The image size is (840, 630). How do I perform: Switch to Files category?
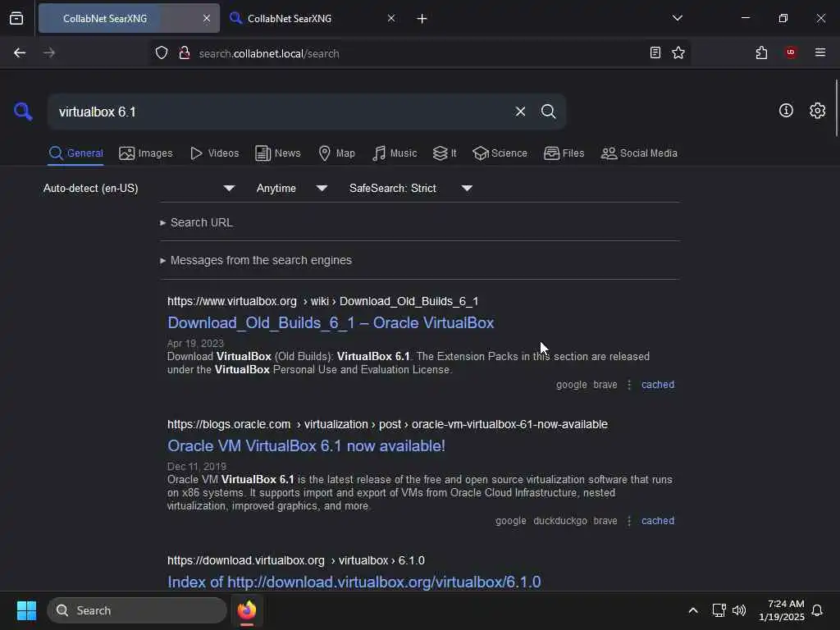(x=564, y=153)
